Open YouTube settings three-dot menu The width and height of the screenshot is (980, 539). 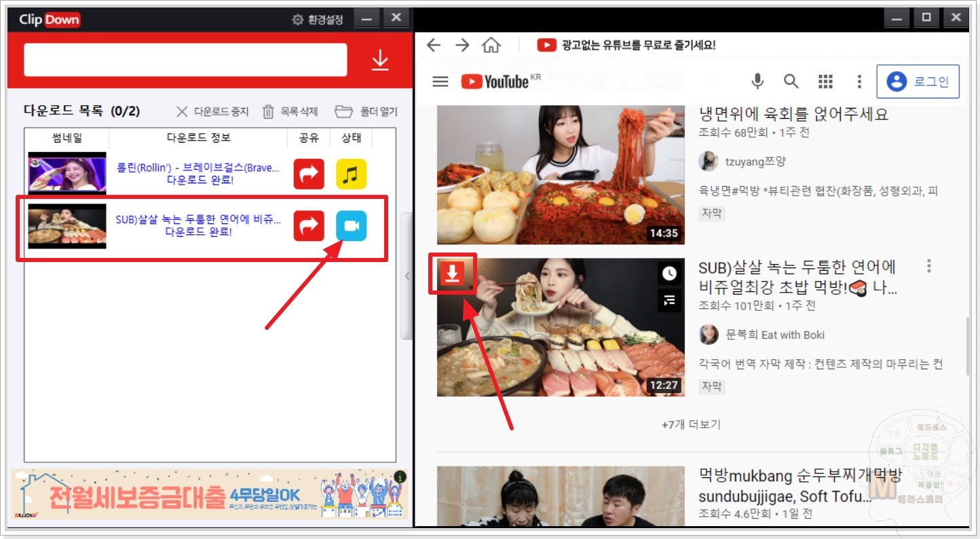859,81
